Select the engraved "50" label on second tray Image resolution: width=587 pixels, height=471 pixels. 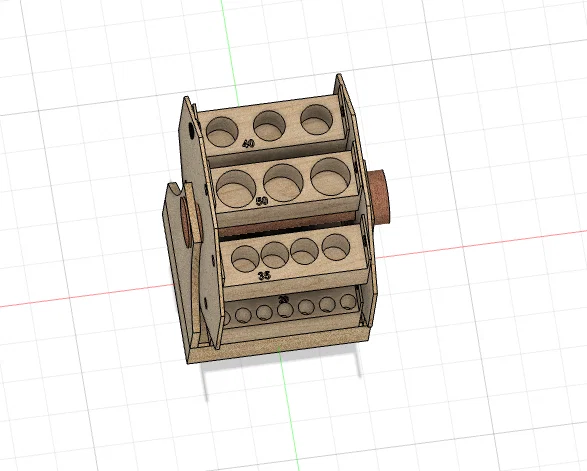(x=262, y=201)
